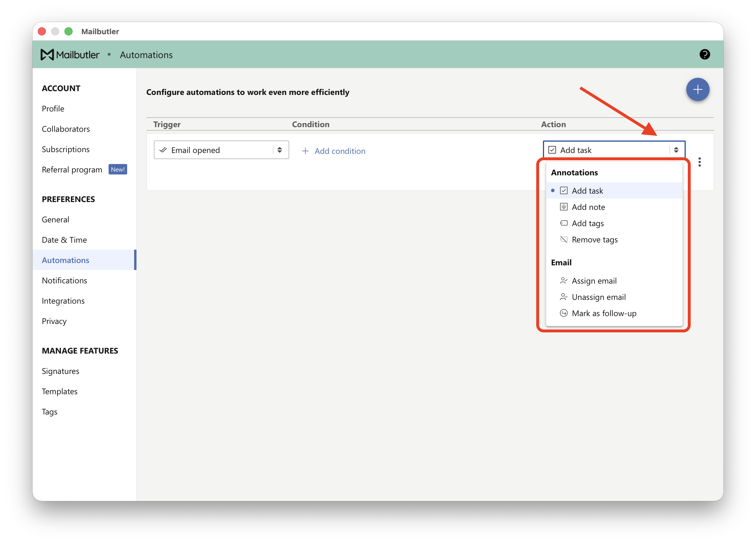Maximize the Mailbutler window with green button

coord(69,31)
